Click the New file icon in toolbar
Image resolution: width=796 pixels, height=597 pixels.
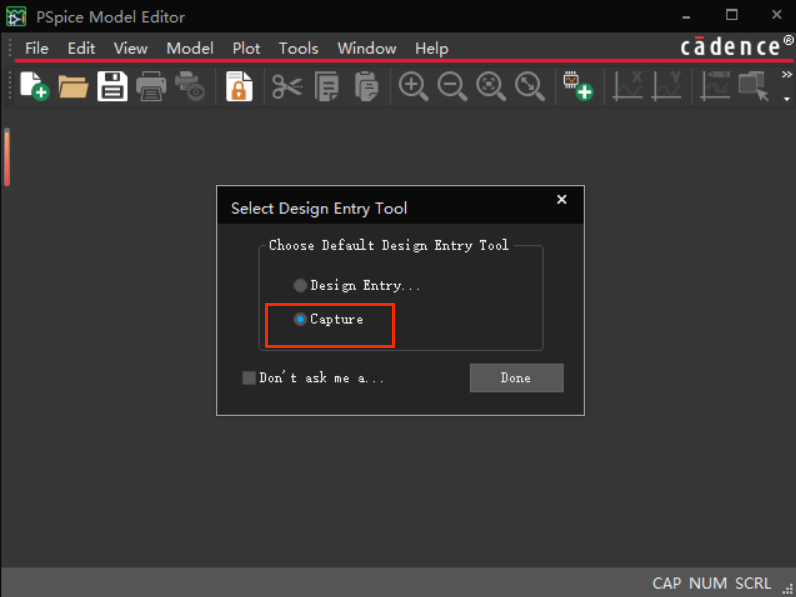(35, 86)
